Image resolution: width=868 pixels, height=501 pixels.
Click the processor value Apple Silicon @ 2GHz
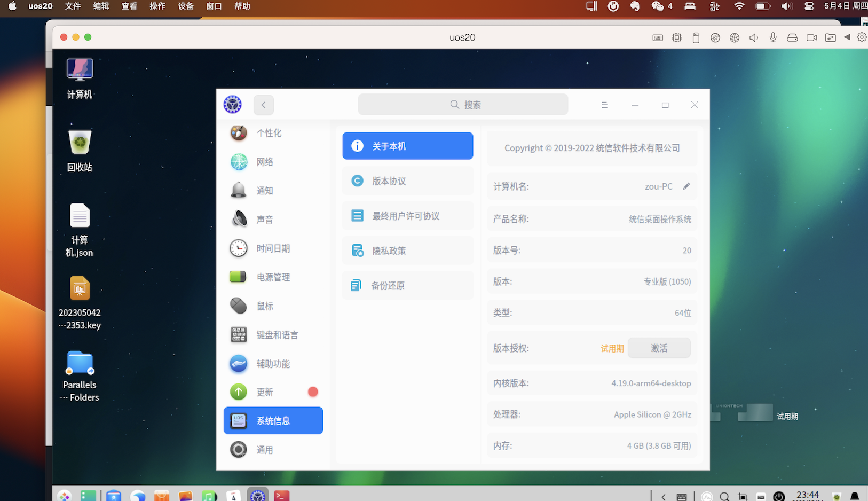tap(652, 414)
